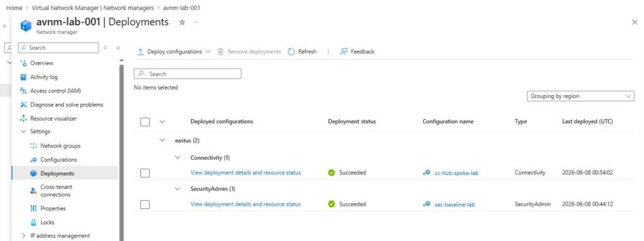The height and width of the screenshot is (241, 644).
Task: Close the Deployments blade with the X
Action: [x=634, y=22]
